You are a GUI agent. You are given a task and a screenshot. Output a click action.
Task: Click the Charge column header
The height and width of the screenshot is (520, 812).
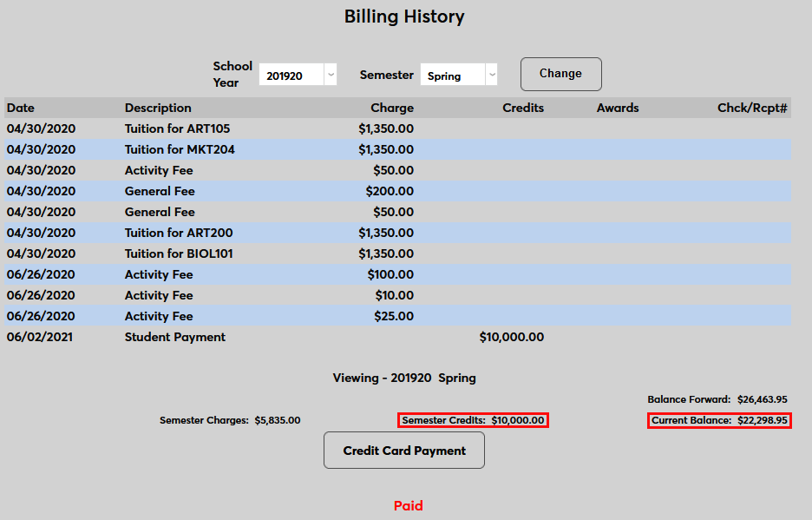tap(391, 108)
